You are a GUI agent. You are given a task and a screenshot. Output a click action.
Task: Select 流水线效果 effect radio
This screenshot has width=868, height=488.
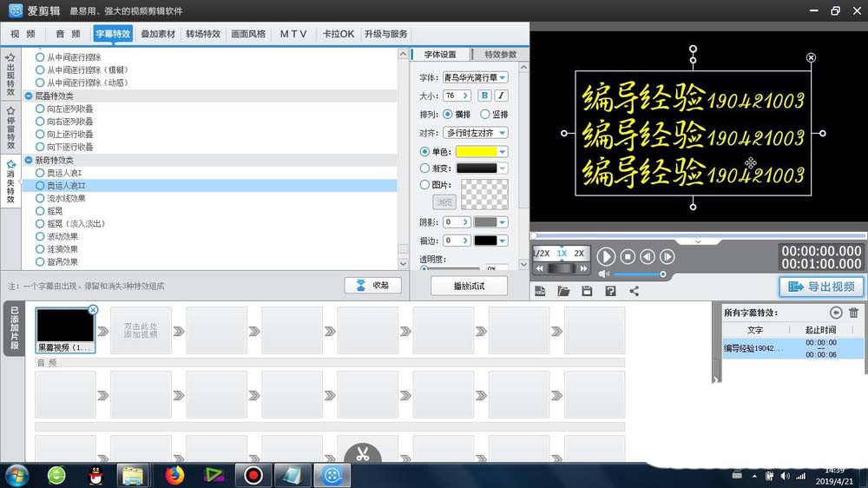(40, 198)
